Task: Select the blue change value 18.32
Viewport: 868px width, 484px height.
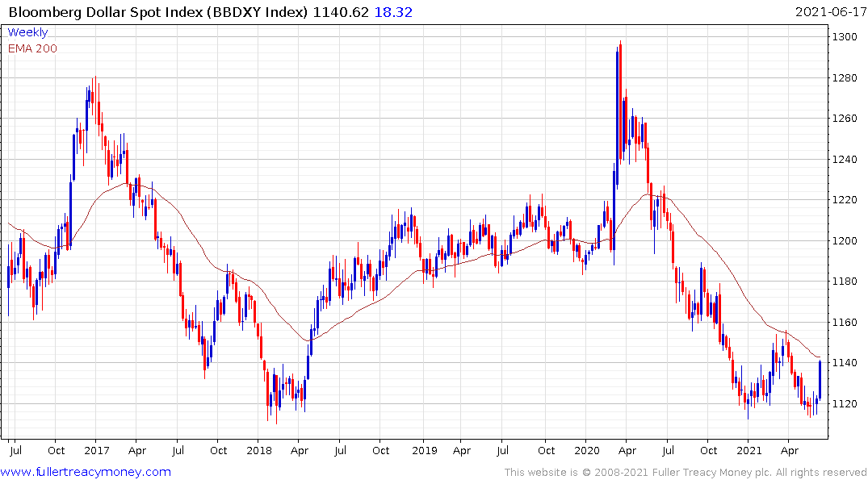Action: [393, 12]
